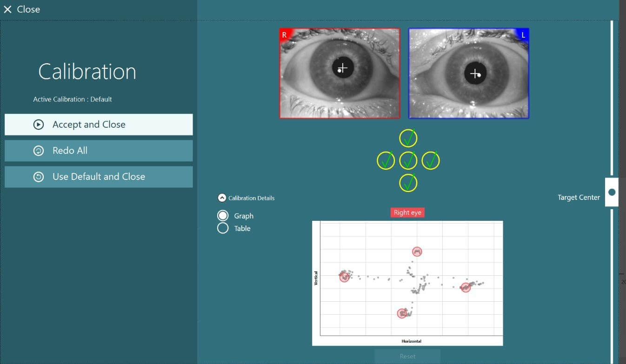Click the X icon to close calibration

pos(7,9)
